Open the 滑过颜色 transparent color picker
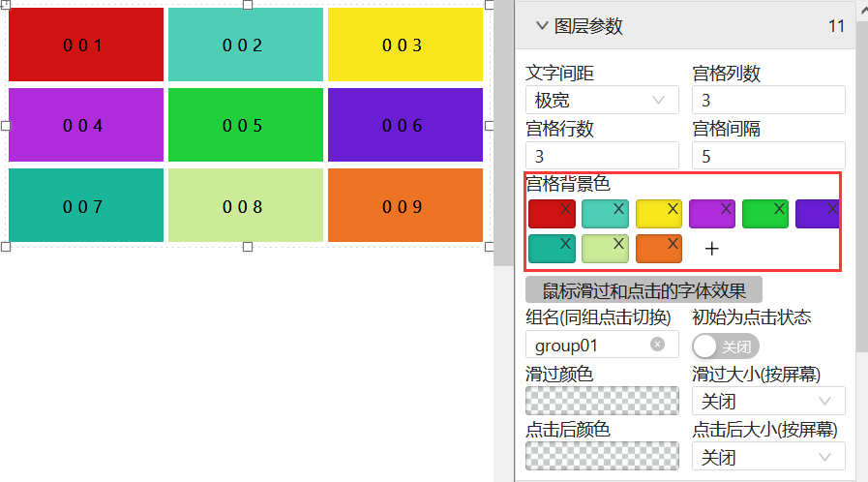 click(x=602, y=401)
